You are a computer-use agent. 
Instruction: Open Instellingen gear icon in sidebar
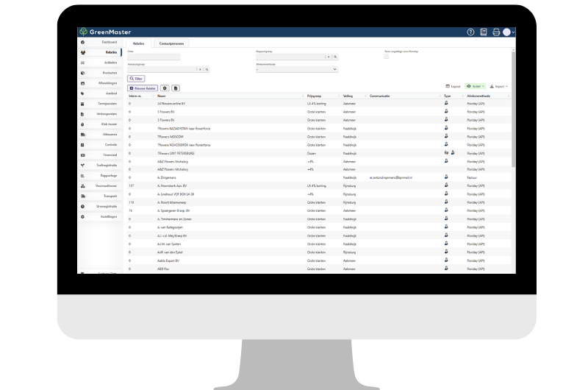(x=82, y=216)
